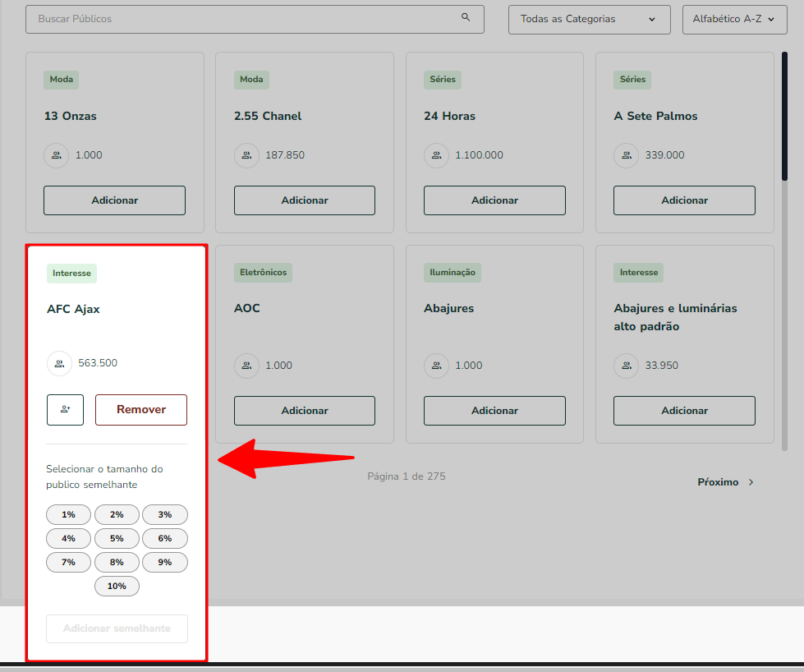Click the A Sete Palmos card title
Image resolution: width=804 pixels, height=672 pixels.
[x=656, y=117]
